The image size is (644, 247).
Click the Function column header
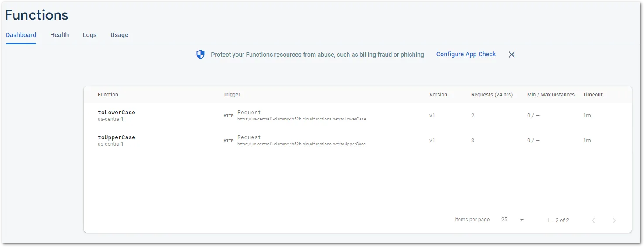click(x=108, y=95)
